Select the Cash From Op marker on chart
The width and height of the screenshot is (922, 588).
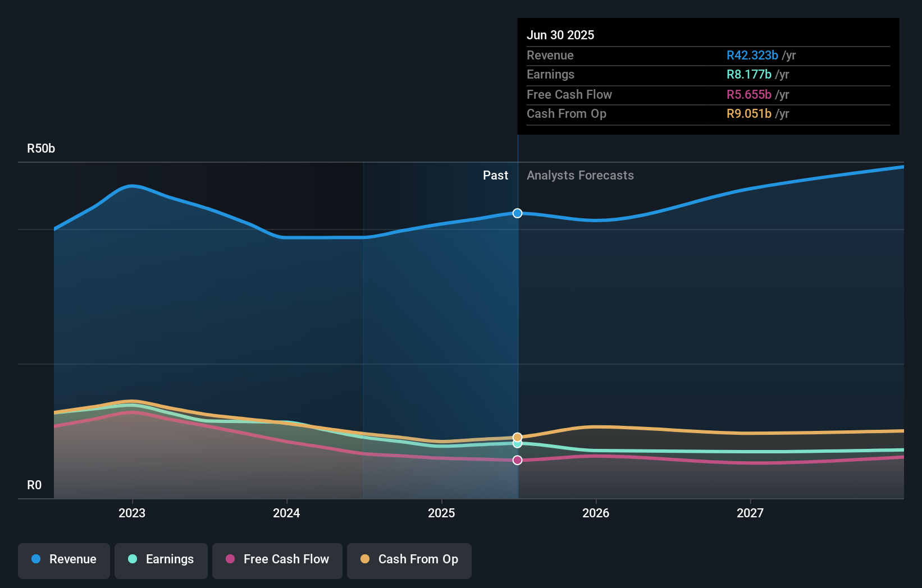pyautogui.click(x=517, y=437)
